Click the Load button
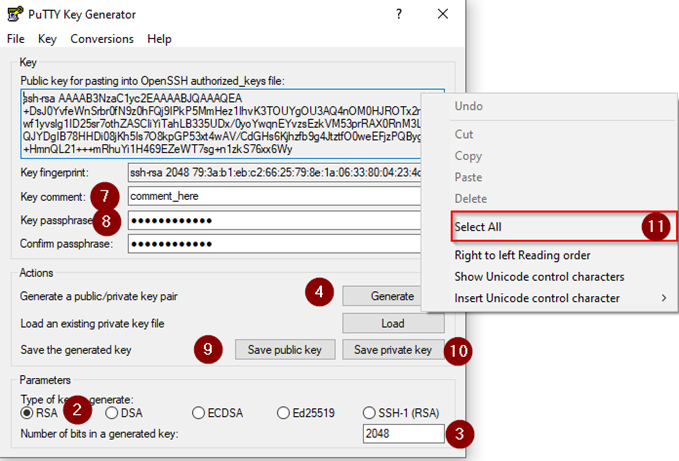The height and width of the screenshot is (461, 679). click(393, 323)
